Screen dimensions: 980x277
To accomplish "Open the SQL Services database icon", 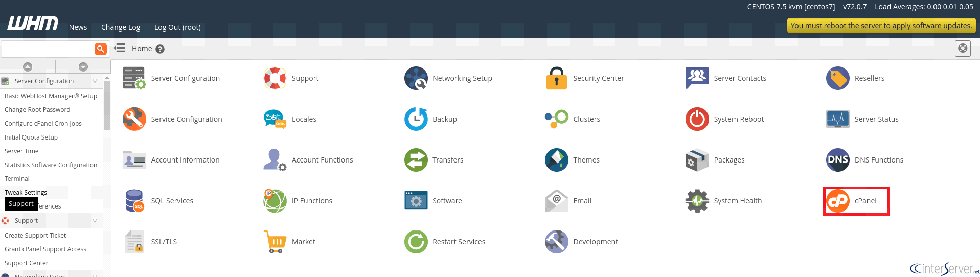I will [134, 201].
